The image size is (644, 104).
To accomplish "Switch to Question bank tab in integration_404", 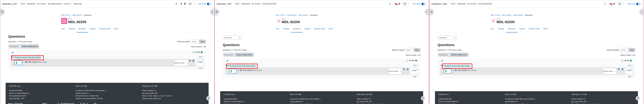I will pyautogui.click(x=319, y=29).
